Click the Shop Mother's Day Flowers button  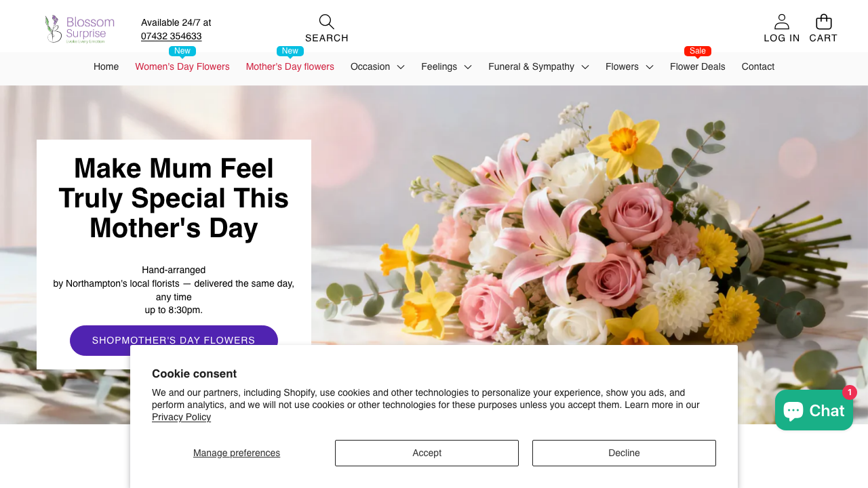(x=174, y=340)
